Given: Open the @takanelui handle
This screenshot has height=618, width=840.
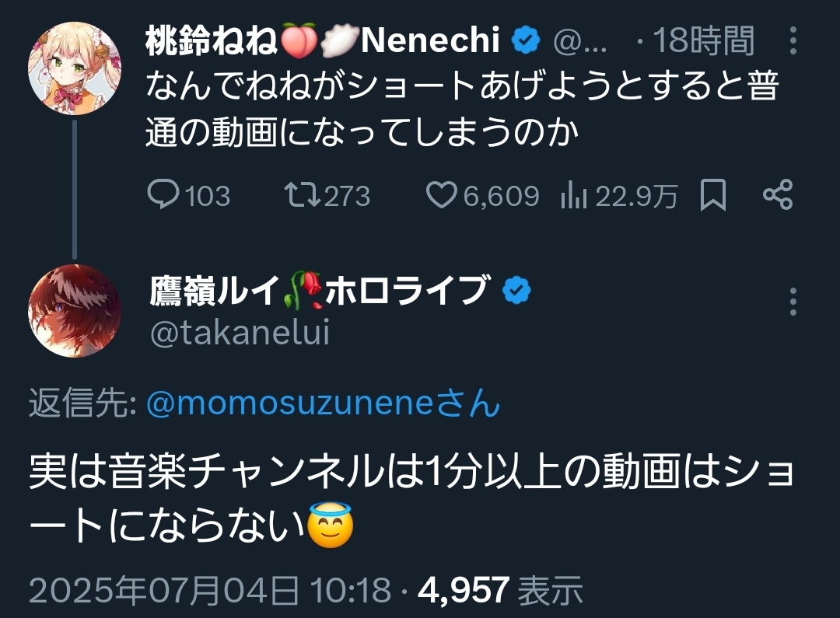Looking at the screenshot, I should 240,332.
